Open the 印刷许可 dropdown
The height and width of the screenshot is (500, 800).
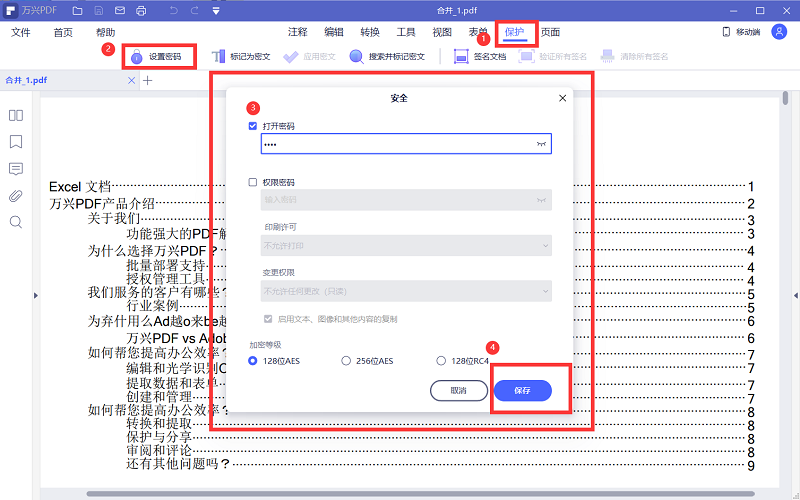[x=406, y=245]
